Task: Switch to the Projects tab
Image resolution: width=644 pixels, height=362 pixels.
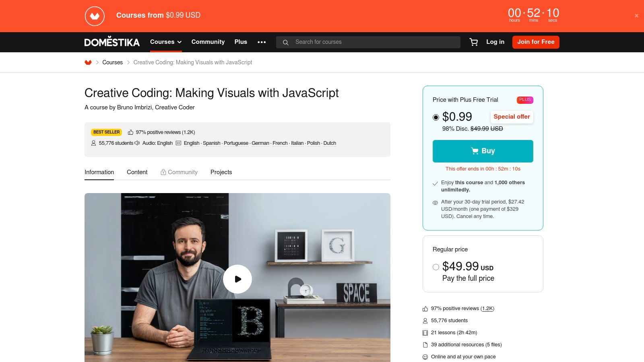Action: [x=221, y=172]
